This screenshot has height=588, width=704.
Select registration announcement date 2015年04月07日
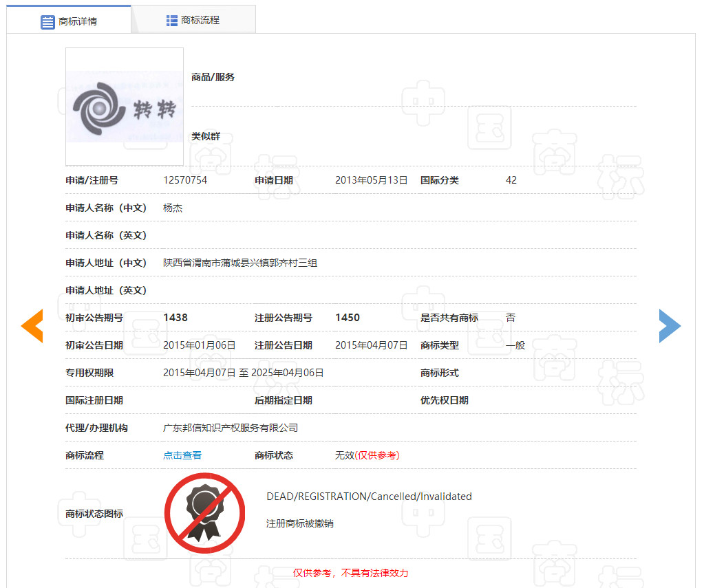(372, 345)
